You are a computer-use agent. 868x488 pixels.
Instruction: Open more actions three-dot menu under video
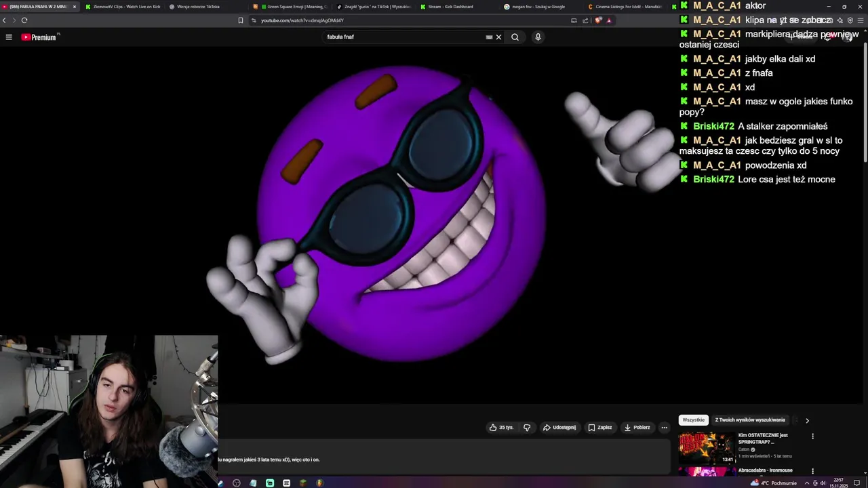pyautogui.click(x=665, y=428)
